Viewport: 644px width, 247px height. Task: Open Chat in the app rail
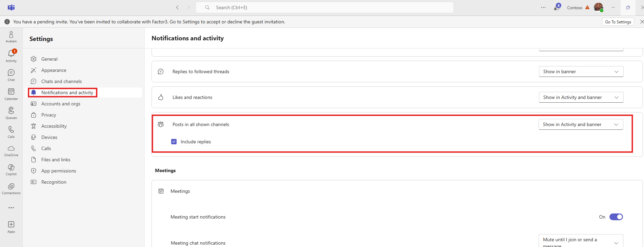click(11, 75)
